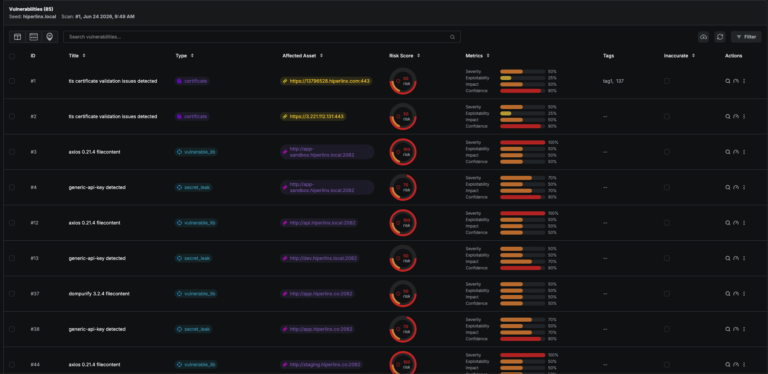768x374 pixels.
Task: Open more-actions menu for vulnerability #4
Action: [x=744, y=187]
